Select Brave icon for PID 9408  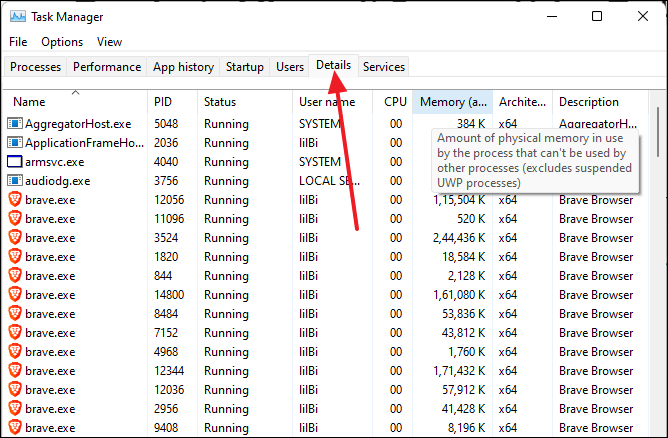coord(15,427)
